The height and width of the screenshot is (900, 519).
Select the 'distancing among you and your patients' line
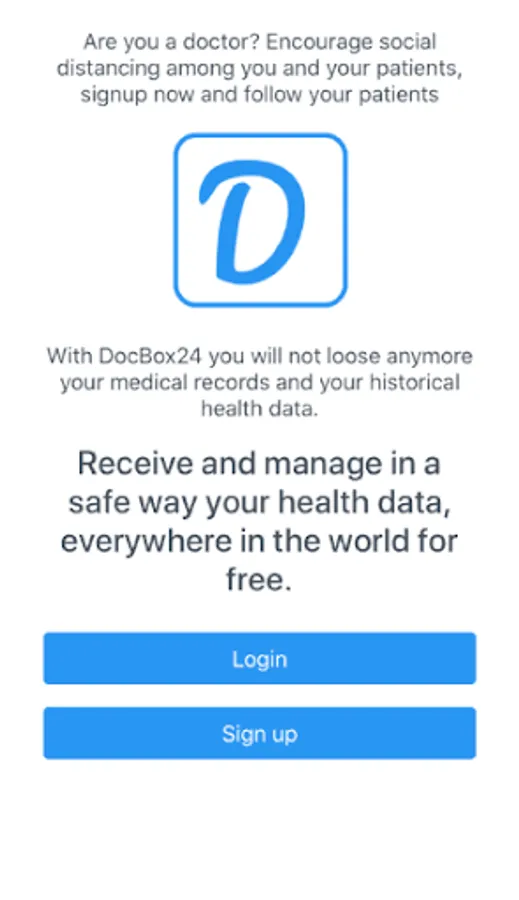pyautogui.click(x=260, y=68)
